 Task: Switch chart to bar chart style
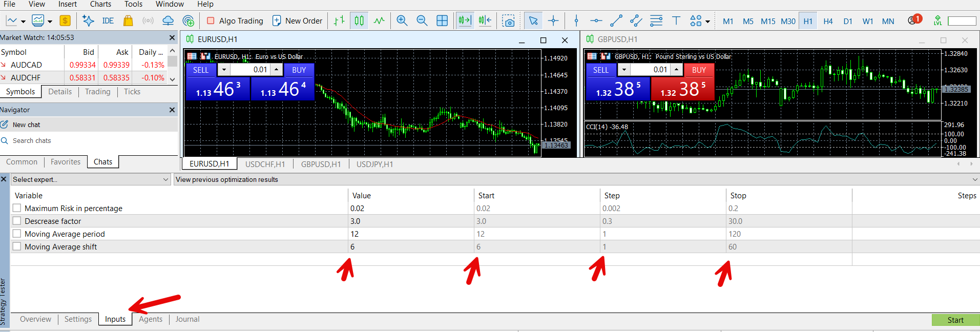point(339,21)
